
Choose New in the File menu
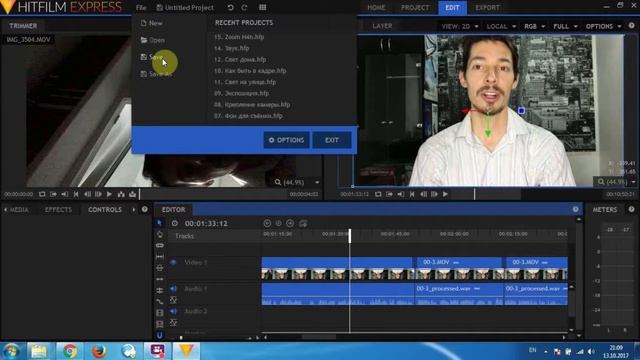[x=151, y=23]
